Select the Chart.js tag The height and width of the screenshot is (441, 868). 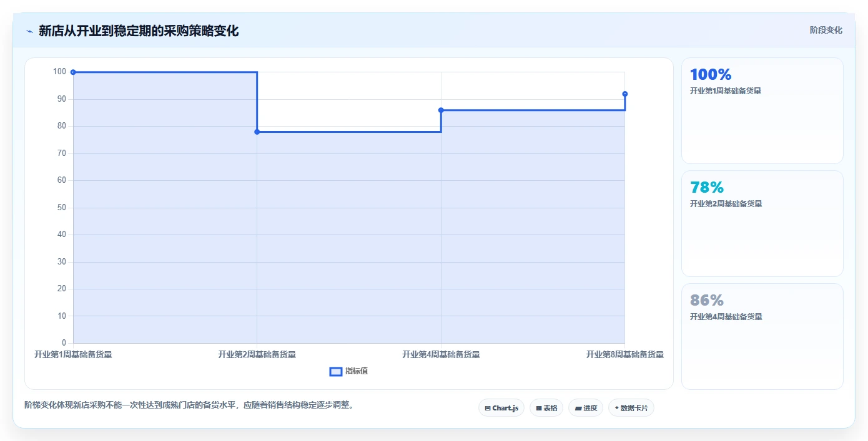click(501, 408)
